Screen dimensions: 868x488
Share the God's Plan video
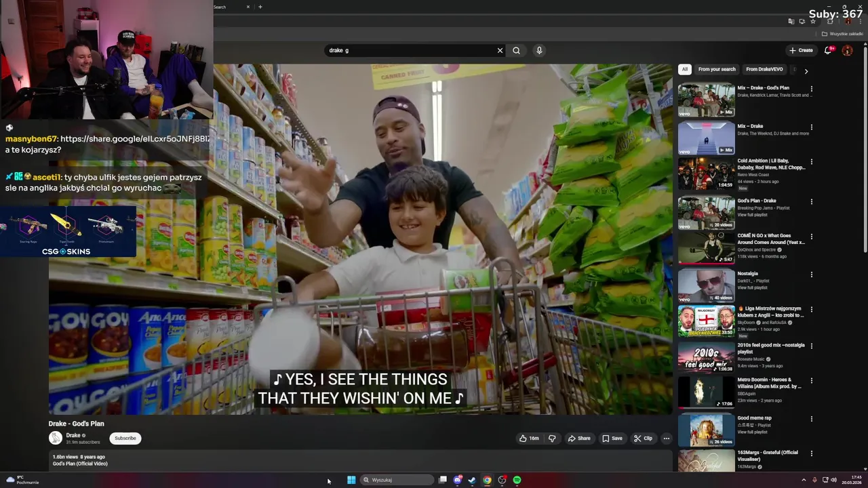coord(579,439)
